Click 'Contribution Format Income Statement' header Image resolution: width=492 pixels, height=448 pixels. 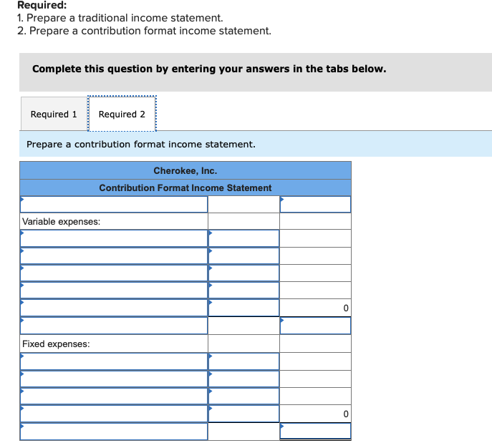click(185, 188)
